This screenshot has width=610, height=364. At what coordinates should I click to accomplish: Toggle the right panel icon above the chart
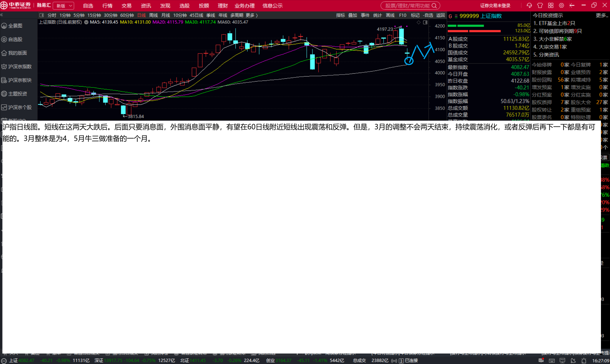[425, 22]
